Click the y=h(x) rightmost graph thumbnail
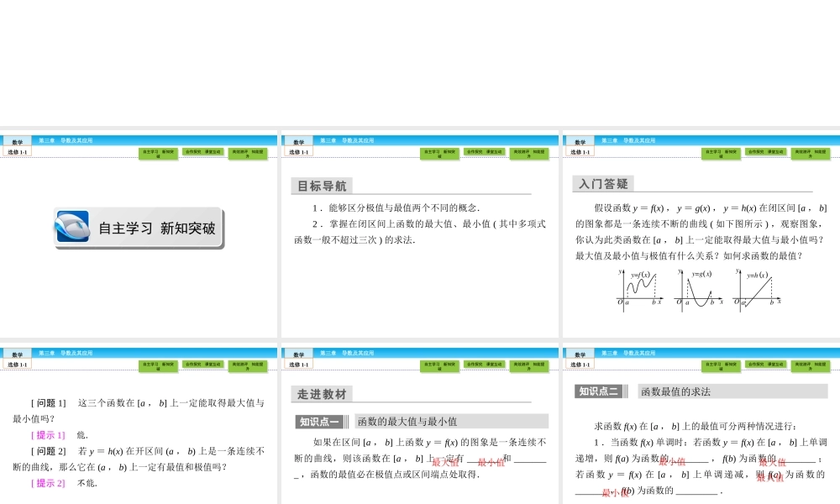Screen dimensions: 840x504 click(759, 287)
